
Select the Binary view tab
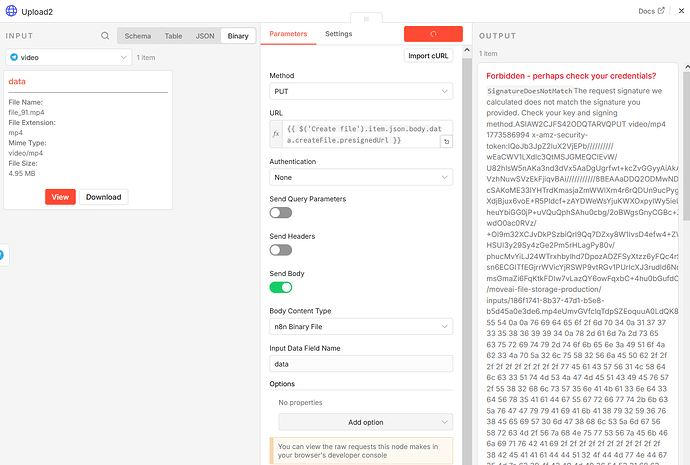pos(238,36)
